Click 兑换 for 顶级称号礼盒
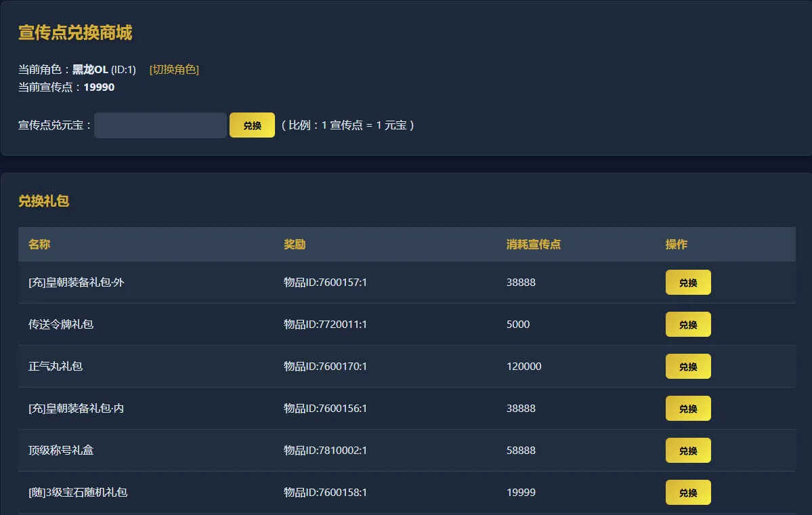 (687, 451)
